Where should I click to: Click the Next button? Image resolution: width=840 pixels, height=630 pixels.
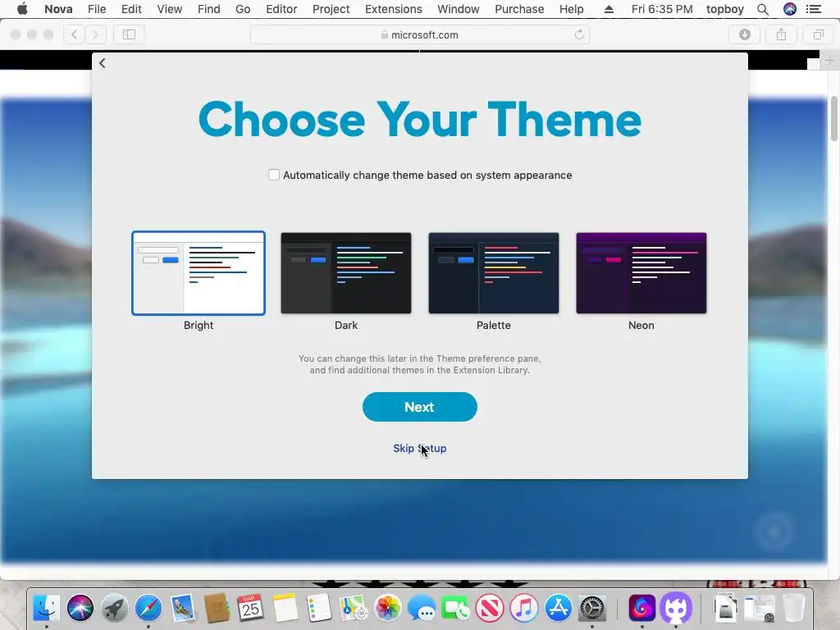pos(419,407)
